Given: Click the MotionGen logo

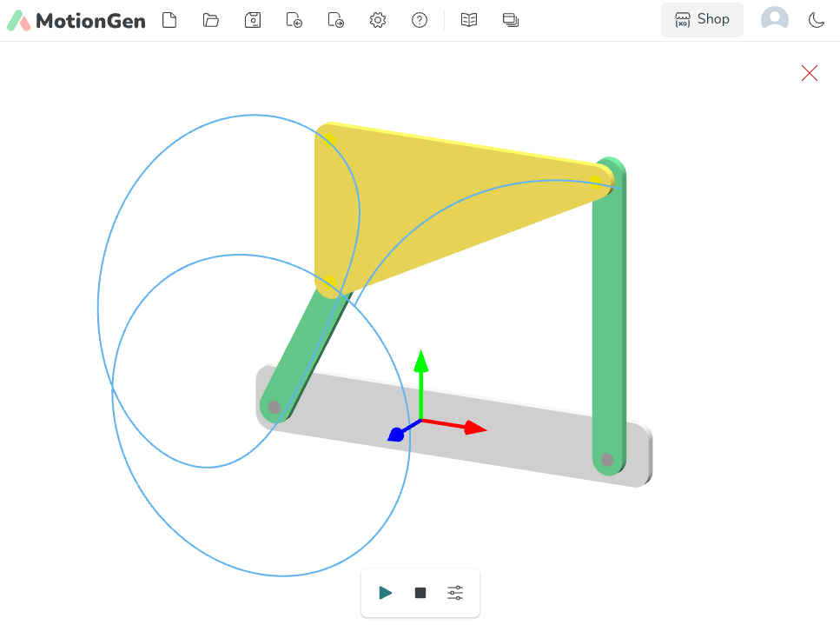Looking at the screenshot, I should 76,21.
